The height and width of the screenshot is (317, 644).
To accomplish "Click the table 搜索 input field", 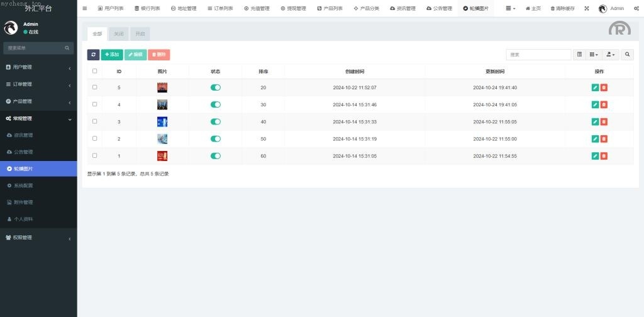I will [x=538, y=55].
